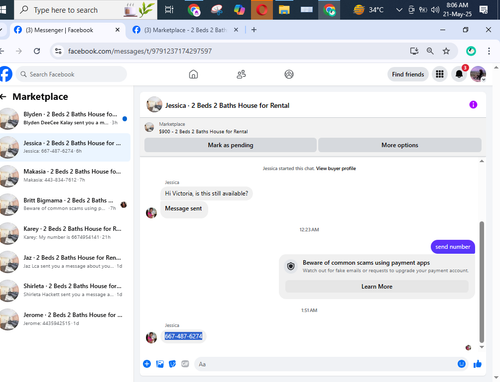This screenshot has height=382, width=500.
Task: Open emoji picker in message box
Action: pos(461,364)
